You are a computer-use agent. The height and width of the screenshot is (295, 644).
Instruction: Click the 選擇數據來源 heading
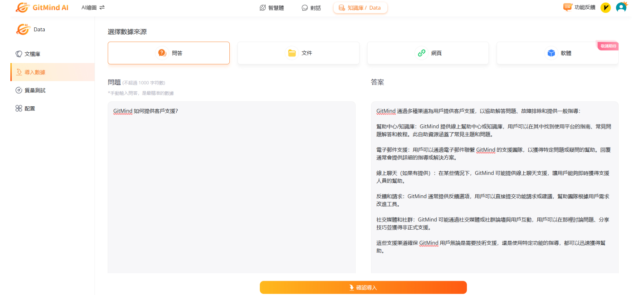pos(127,32)
